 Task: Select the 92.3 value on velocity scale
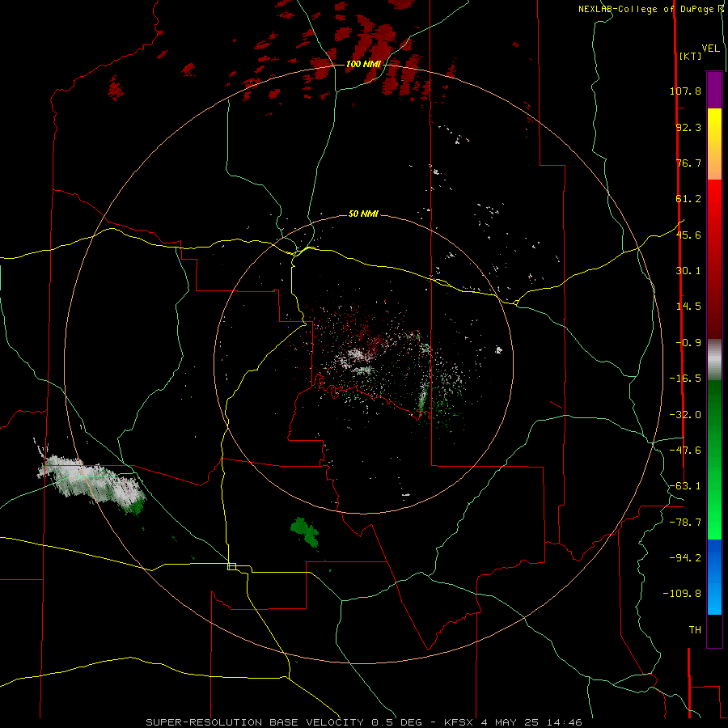coord(688,127)
